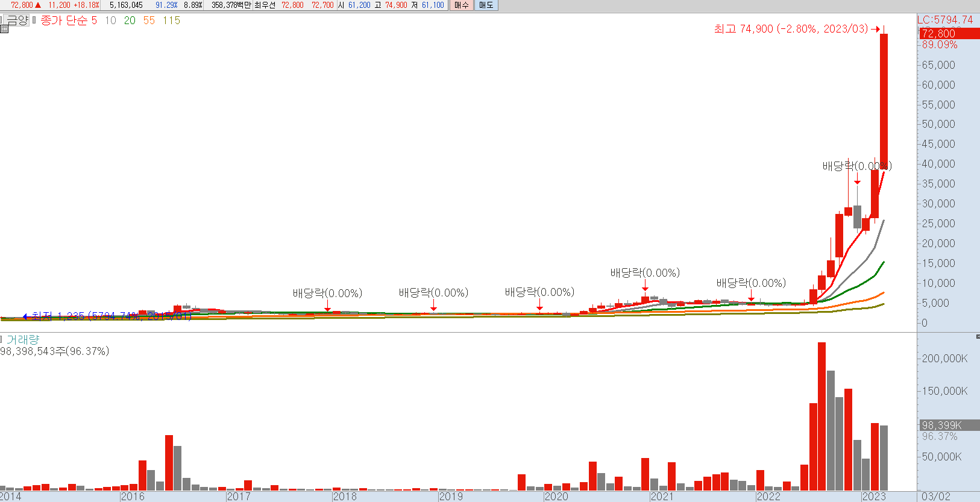Click the 200,000K volume axis label
The width and height of the screenshot is (980, 502).
(944, 359)
